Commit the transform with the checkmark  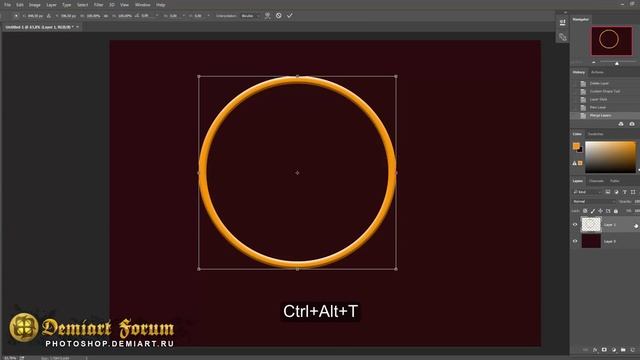pyautogui.click(x=290, y=16)
